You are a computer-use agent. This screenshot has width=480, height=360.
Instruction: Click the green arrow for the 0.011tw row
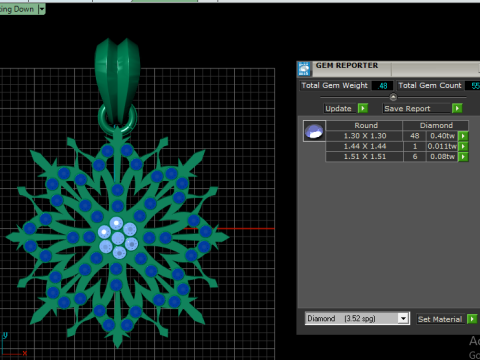463,146
